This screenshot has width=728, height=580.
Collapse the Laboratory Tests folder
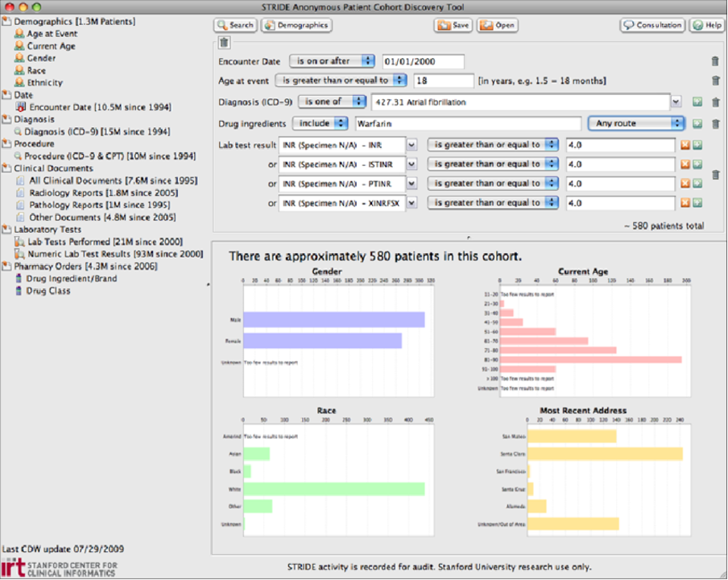point(6,230)
